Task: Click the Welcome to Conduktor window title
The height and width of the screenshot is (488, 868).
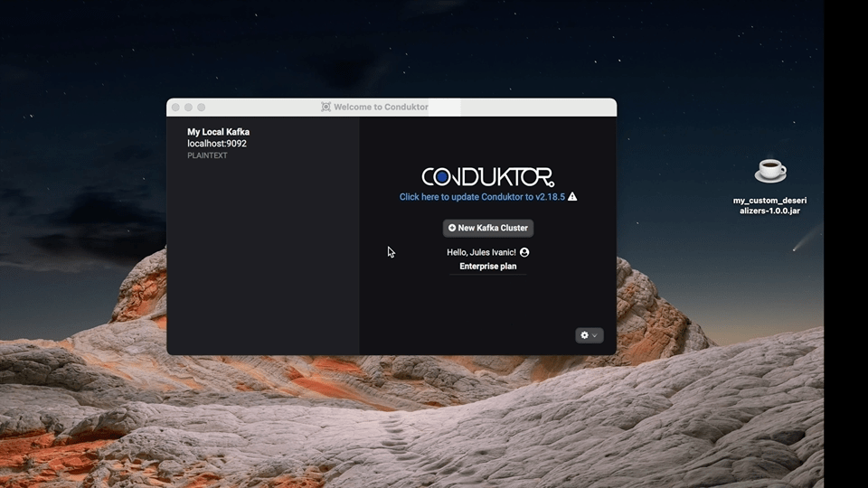Action: click(381, 107)
